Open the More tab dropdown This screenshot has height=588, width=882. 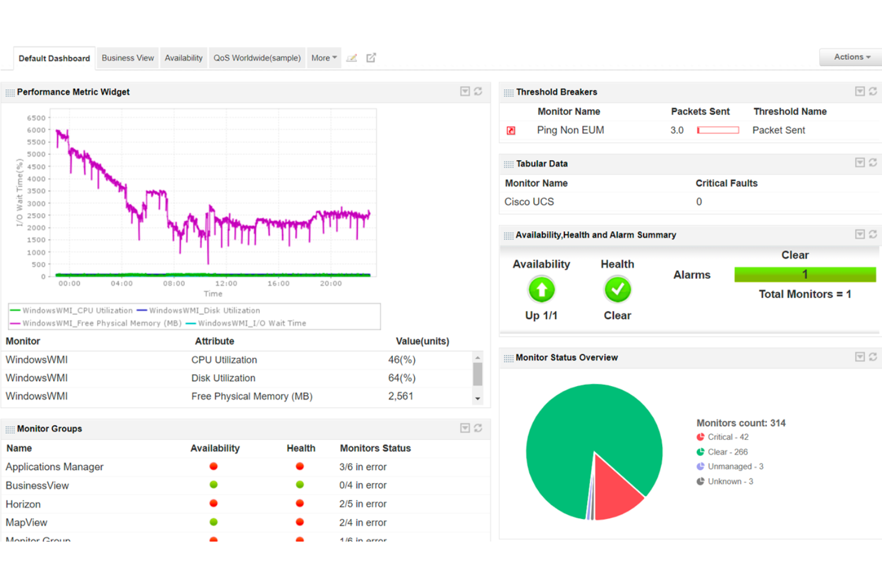[324, 58]
